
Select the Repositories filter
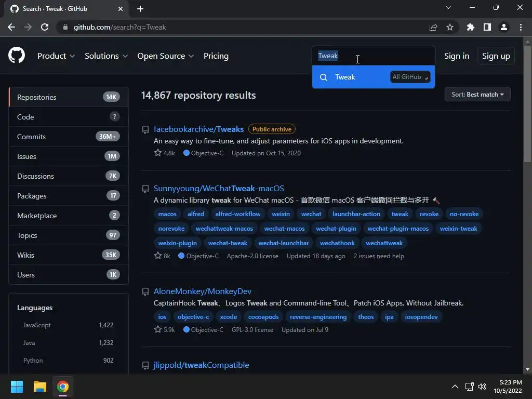click(69, 97)
